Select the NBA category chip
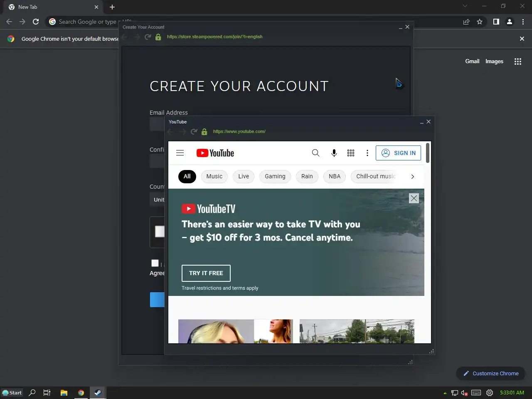The height and width of the screenshot is (399, 532). [335, 176]
